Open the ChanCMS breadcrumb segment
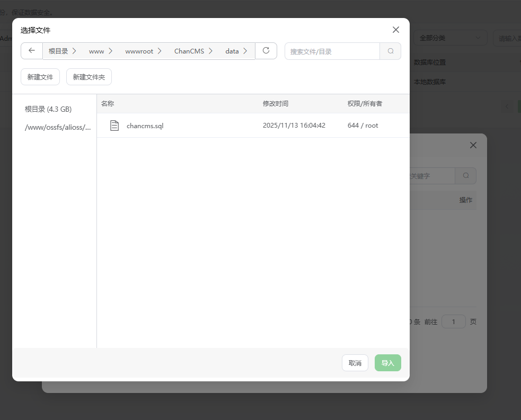 189,51
